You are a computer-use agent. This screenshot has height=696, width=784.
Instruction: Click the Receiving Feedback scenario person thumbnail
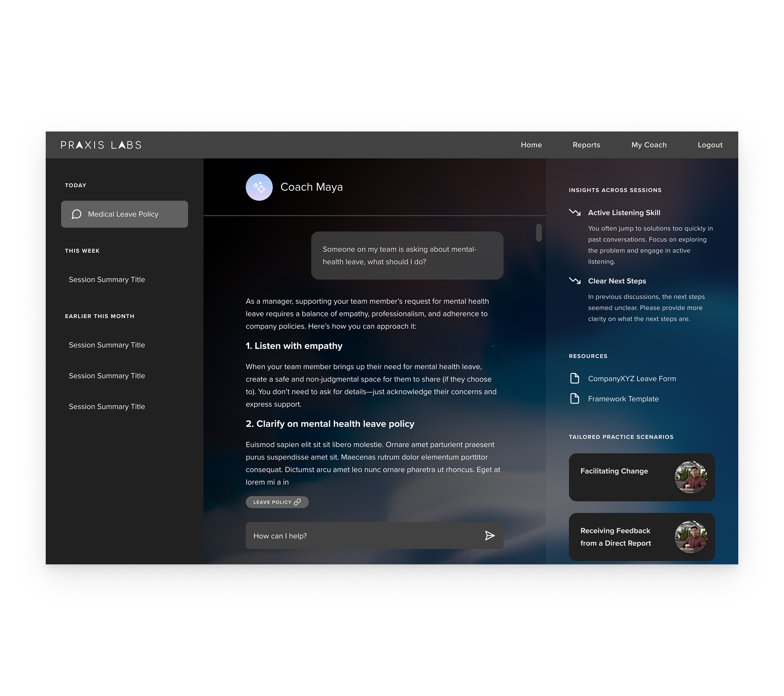[691, 537]
